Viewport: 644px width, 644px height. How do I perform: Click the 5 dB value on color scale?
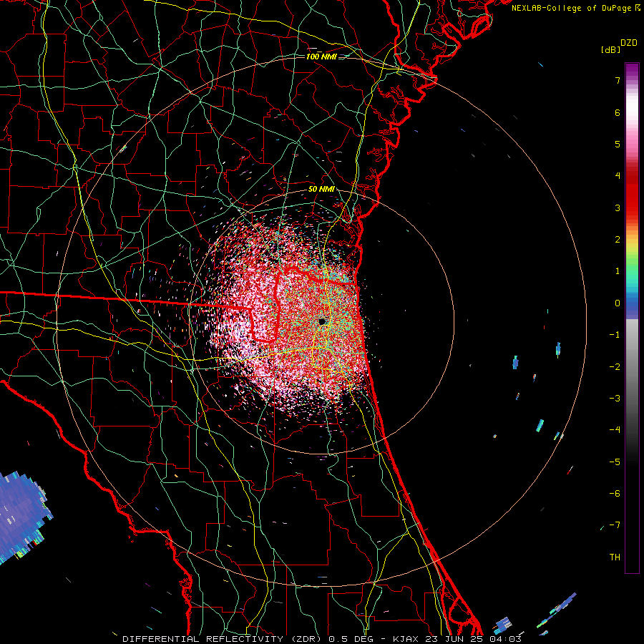point(618,144)
